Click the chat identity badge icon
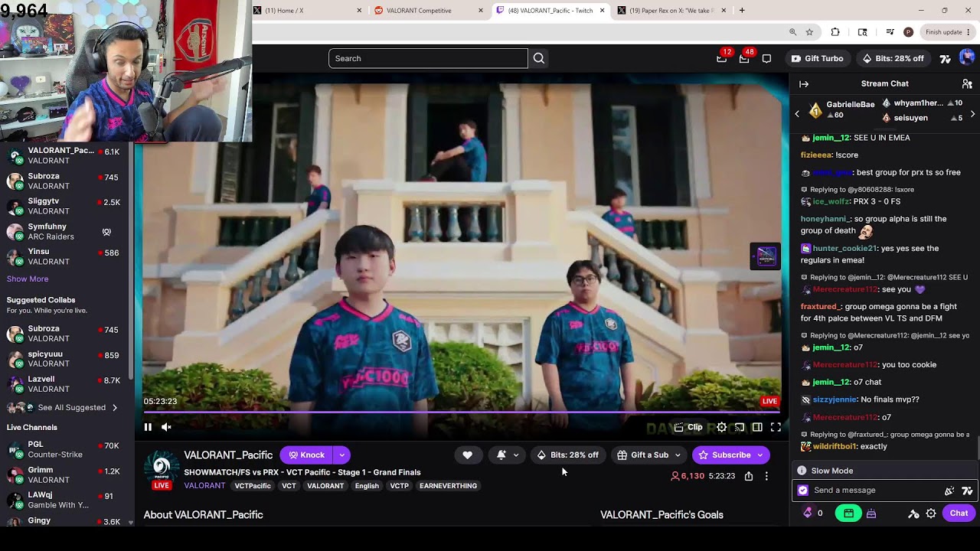Image resolution: width=980 pixels, height=551 pixels. (802, 491)
